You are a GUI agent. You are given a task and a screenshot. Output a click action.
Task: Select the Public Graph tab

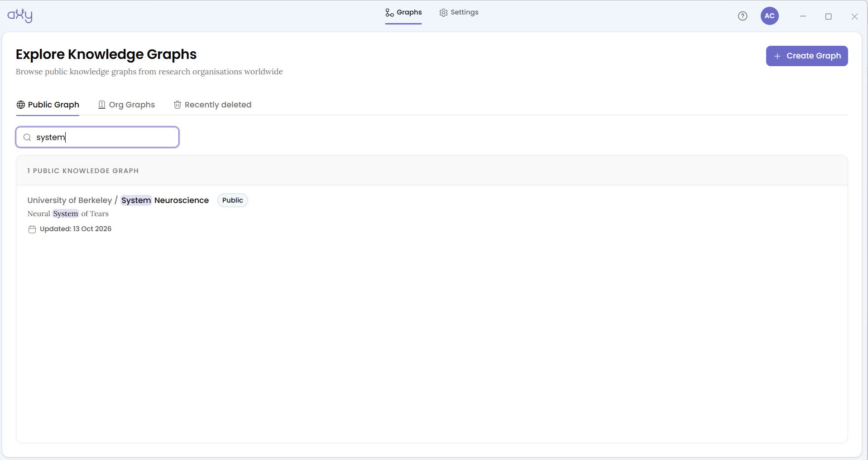pyautogui.click(x=48, y=105)
